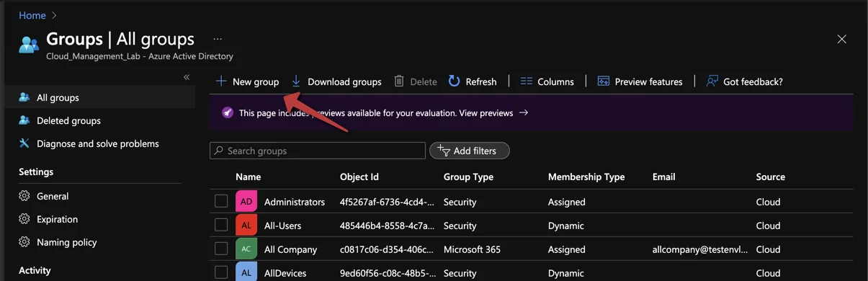Open the ellipsis more options next to title
This screenshot has width=868, height=281.
[218, 39]
